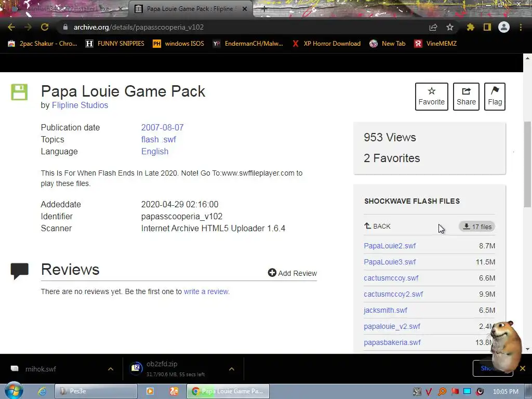Click the scrollbar down arrow
The height and width of the screenshot is (399, 532).
(527, 349)
